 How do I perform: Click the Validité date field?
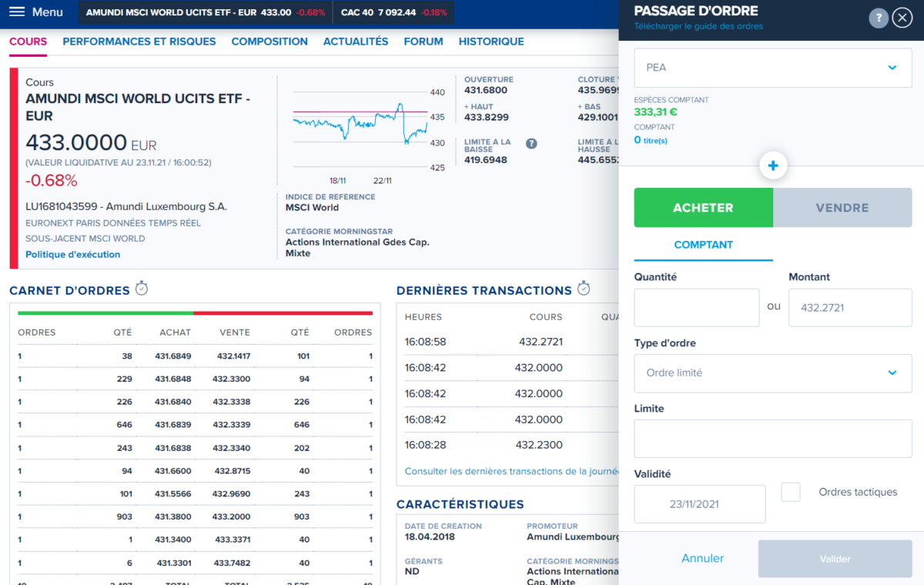[x=700, y=504]
